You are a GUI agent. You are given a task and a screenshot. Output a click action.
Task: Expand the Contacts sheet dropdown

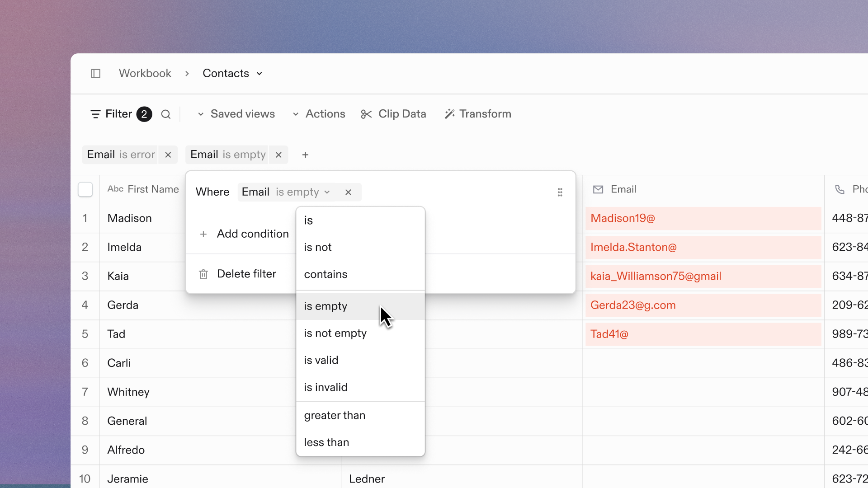(x=259, y=74)
